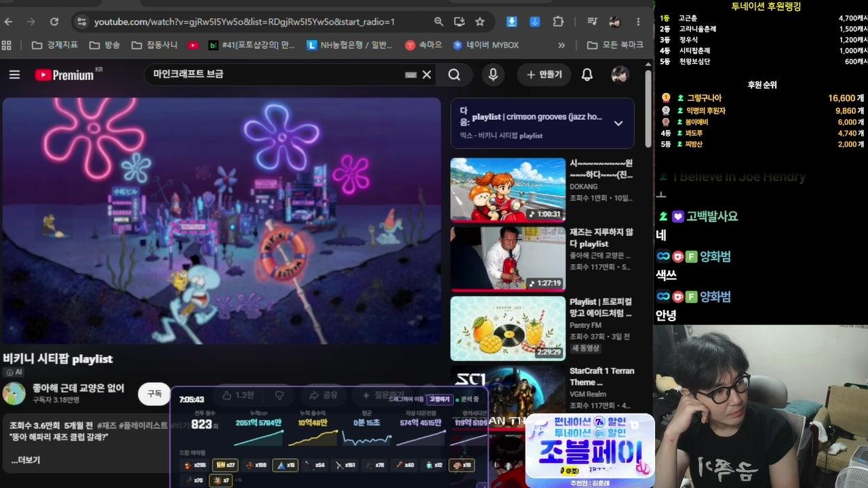
Task: Open the Chrome profile avatar
Action: [x=615, y=22]
